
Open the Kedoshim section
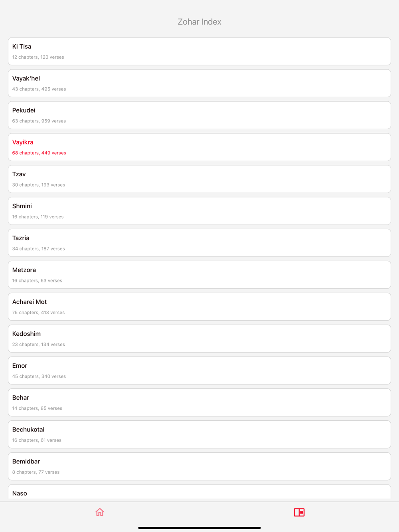point(199,339)
